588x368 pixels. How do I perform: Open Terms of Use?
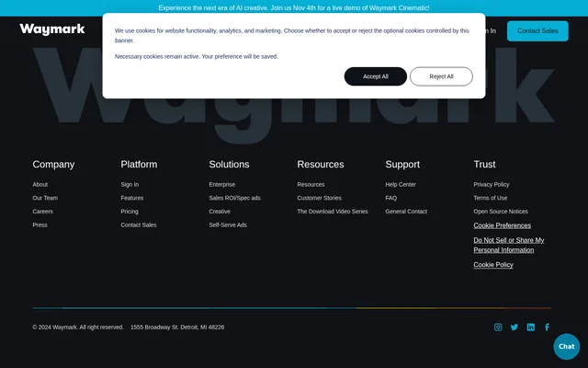[x=490, y=198]
